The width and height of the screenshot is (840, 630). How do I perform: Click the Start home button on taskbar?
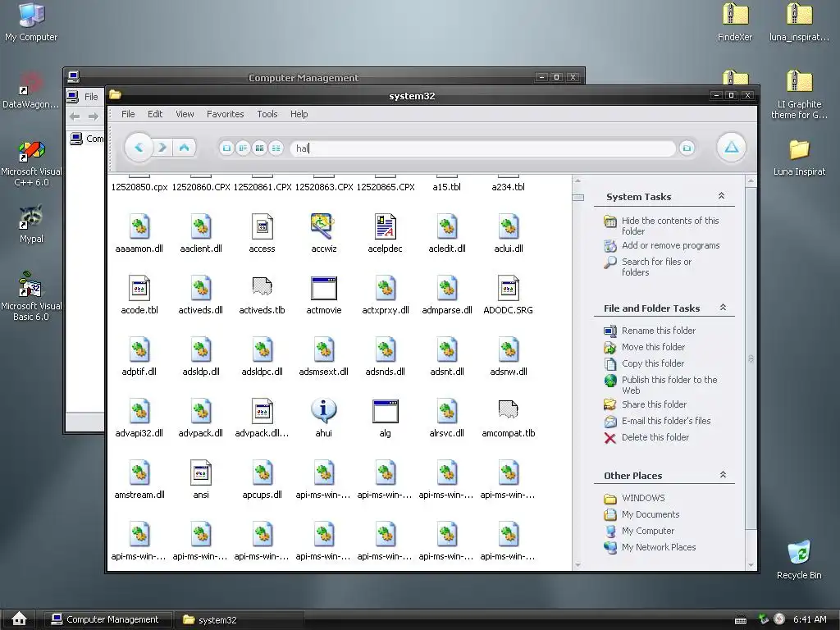pos(20,619)
